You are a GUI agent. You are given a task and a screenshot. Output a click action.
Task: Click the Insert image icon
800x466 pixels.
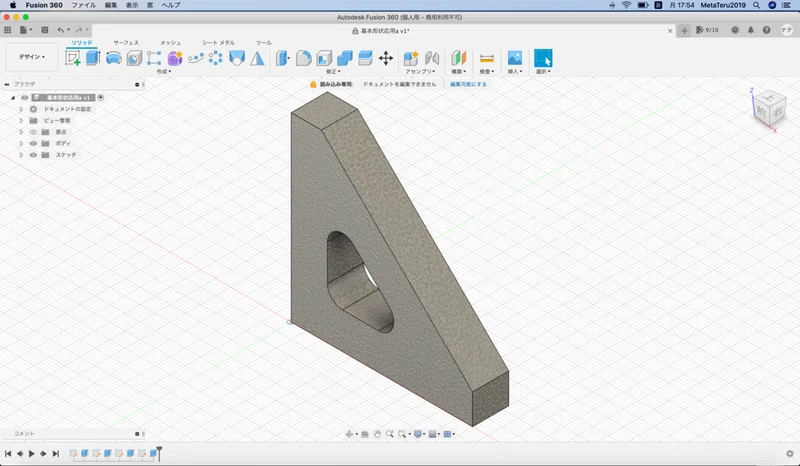click(x=515, y=58)
